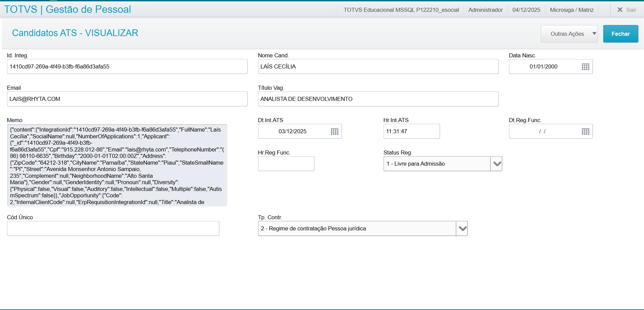Click the Id. Integ. input field
The width and height of the screenshot is (644, 310).
[x=127, y=67]
